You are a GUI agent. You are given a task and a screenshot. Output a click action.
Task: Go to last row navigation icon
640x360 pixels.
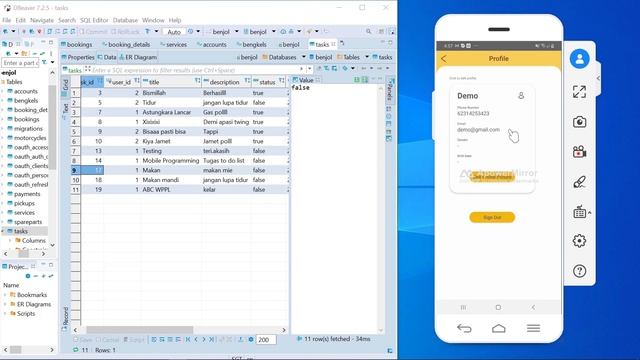click(211, 340)
